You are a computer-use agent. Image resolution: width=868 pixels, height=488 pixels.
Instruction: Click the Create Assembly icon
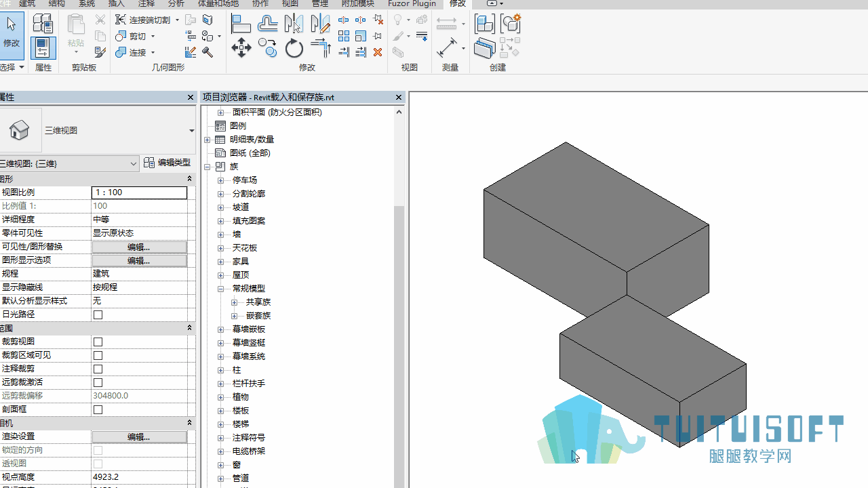485,24
